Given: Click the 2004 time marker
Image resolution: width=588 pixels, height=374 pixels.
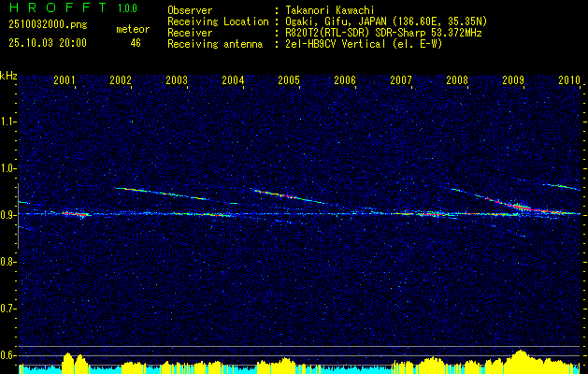Looking at the screenshot, I should point(233,80).
